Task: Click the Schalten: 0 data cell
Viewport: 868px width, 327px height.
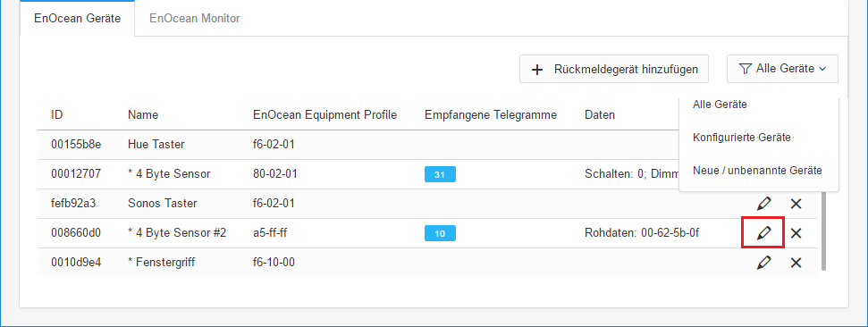Action: pyautogui.click(x=632, y=173)
